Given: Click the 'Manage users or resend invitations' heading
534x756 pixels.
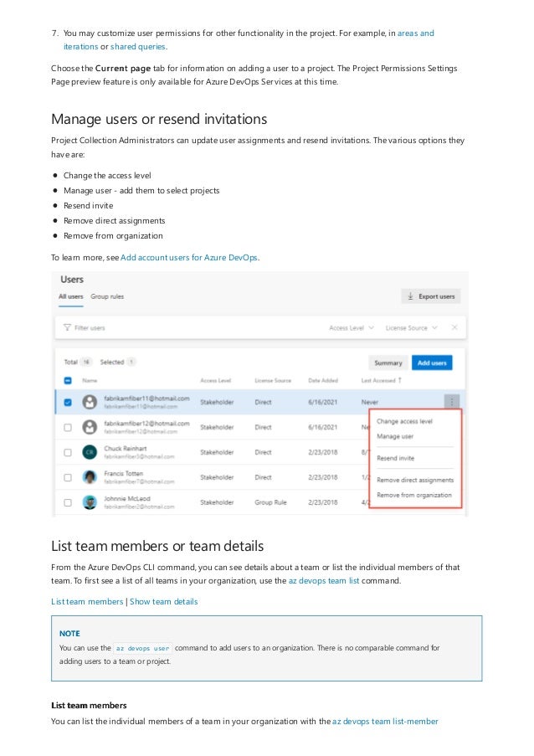Looking at the screenshot, I should 159,119.
